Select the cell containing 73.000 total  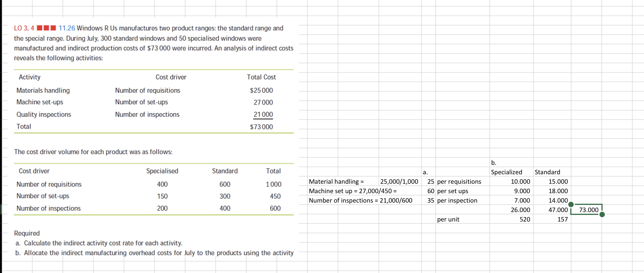pyautogui.click(x=588, y=210)
